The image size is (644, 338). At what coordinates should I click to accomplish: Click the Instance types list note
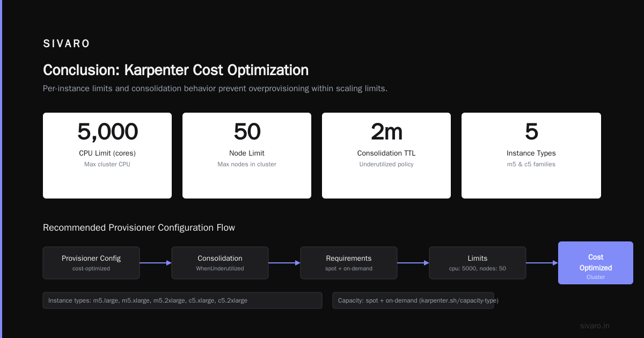pyautogui.click(x=182, y=300)
